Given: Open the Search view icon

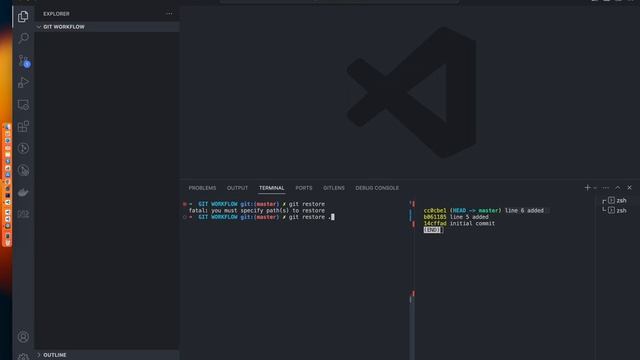Looking at the screenshot, I should pos(23,38).
